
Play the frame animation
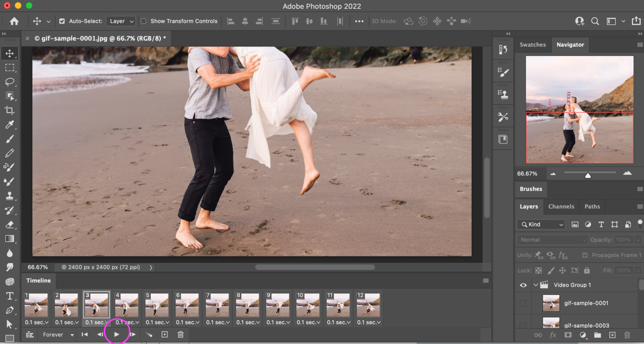pyautogui.click(x=117, y=334)
